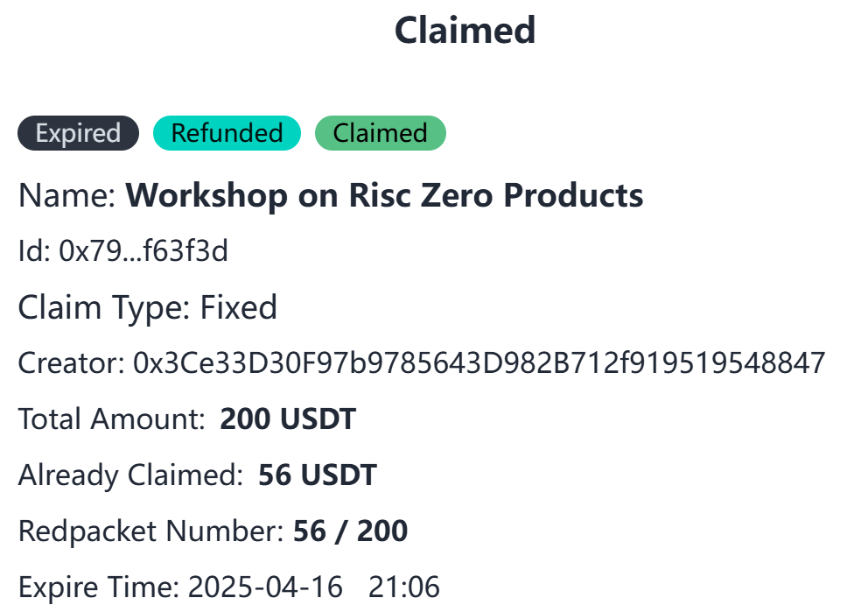Click the green Claimed badge
This screenshot has height=612, width=868.
tap(381, 133)
